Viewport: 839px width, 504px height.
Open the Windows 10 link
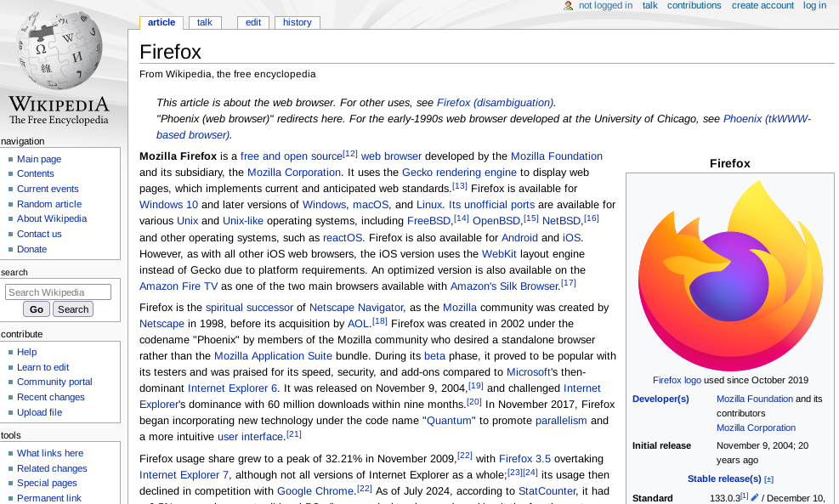(168, 204)
